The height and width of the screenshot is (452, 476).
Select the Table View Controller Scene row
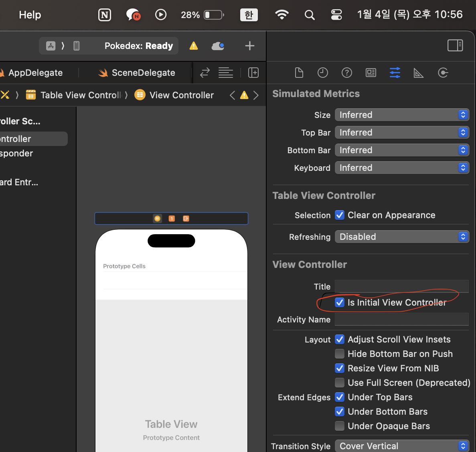20,121
